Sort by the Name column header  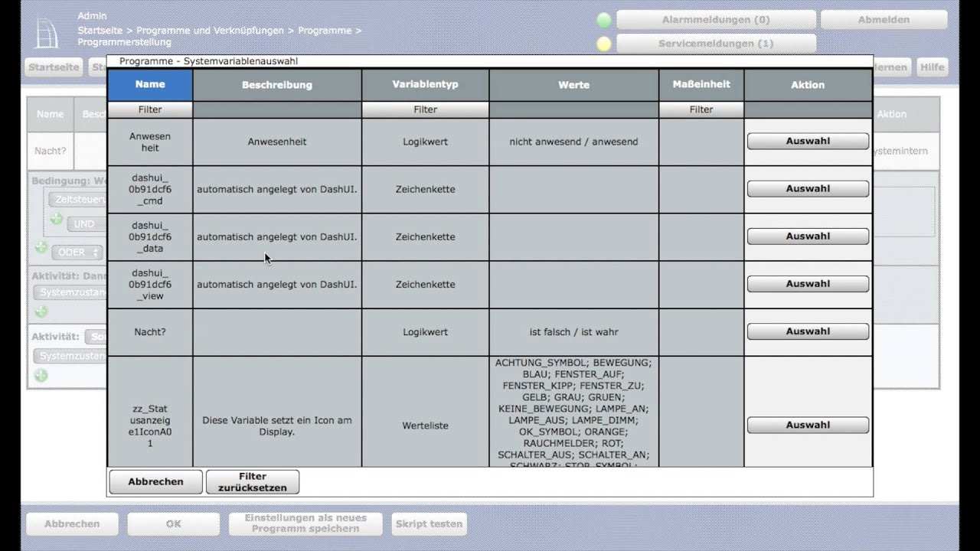[150, 85]
